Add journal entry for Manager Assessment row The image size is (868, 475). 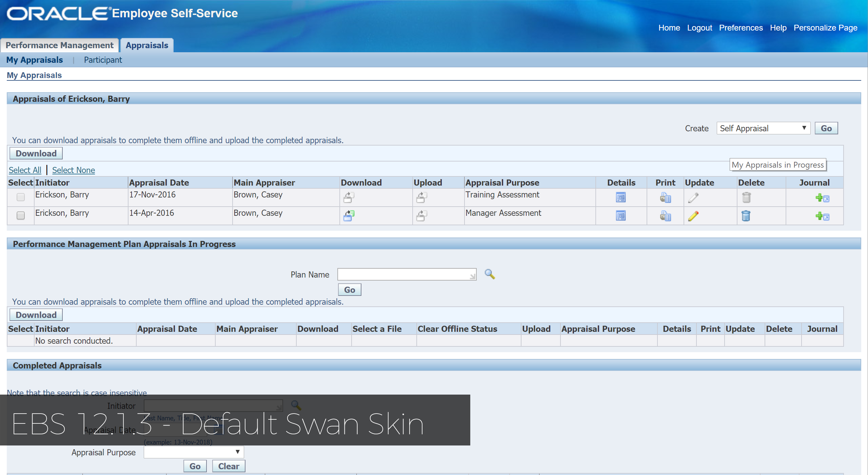pos(822,216)
